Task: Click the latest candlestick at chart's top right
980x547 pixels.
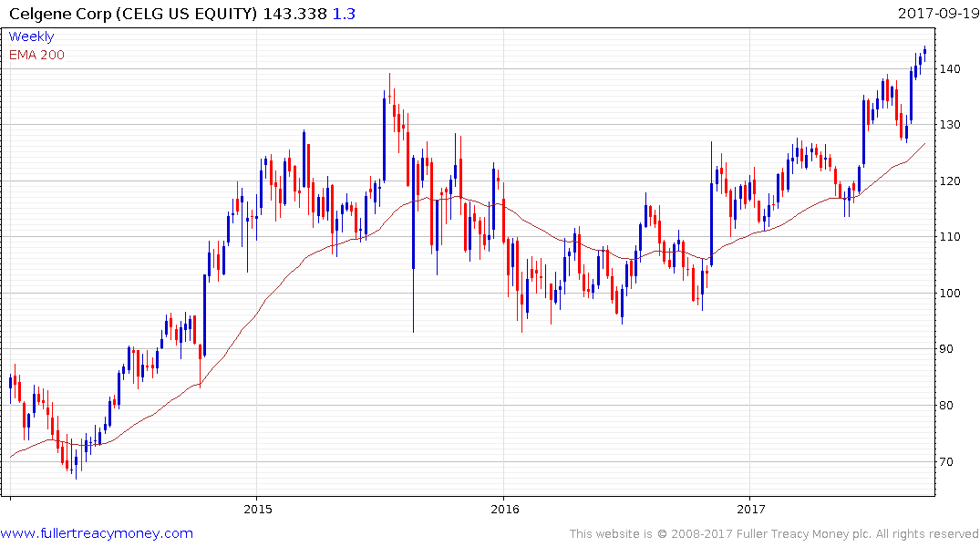Action: pyautogui.click(x=925, y=53)
